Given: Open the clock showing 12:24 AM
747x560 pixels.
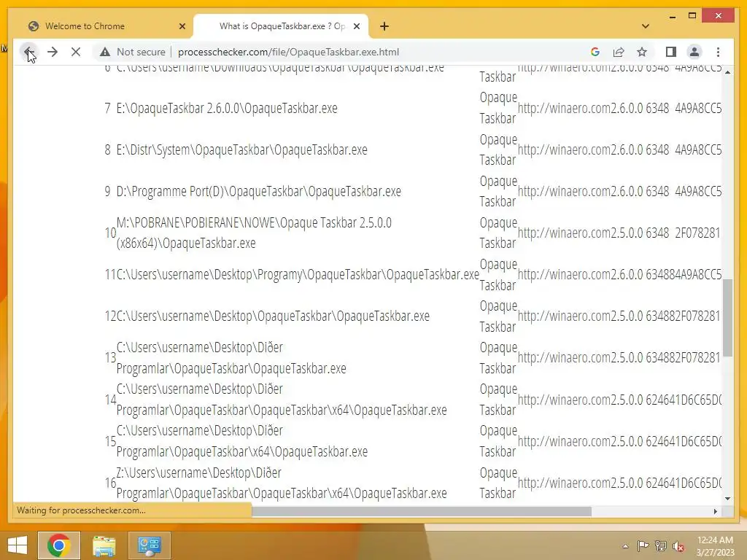Looking at the screenshot, I should coord(715,540).
